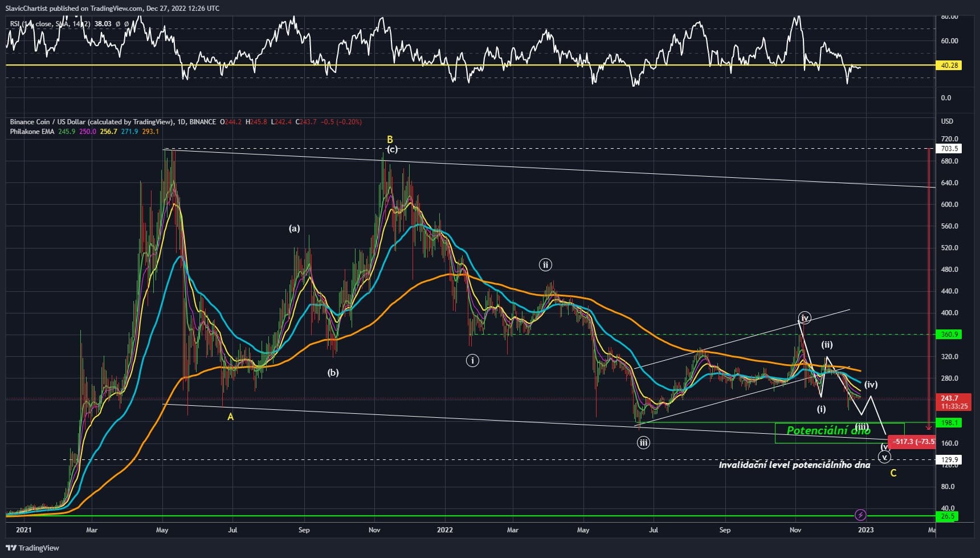Click the 'Binance Coin / US Dollar' title
This screenshot has width=980, height=558.
[x=47, y=122]
